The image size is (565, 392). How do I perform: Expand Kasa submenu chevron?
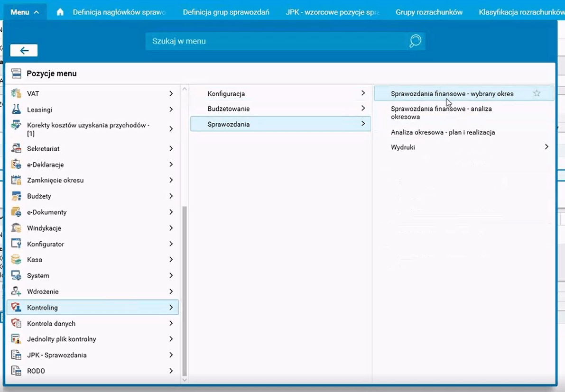pos(171,260)
